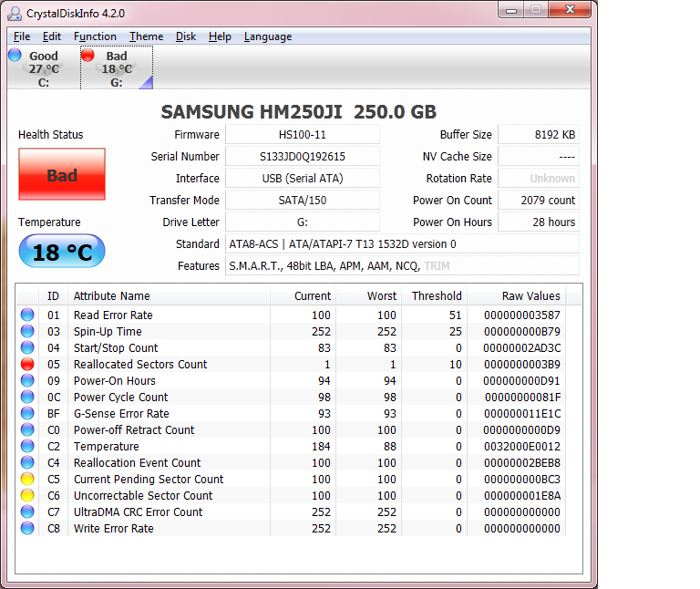Click status orb of Power-off Retract Count

(27, 429)
